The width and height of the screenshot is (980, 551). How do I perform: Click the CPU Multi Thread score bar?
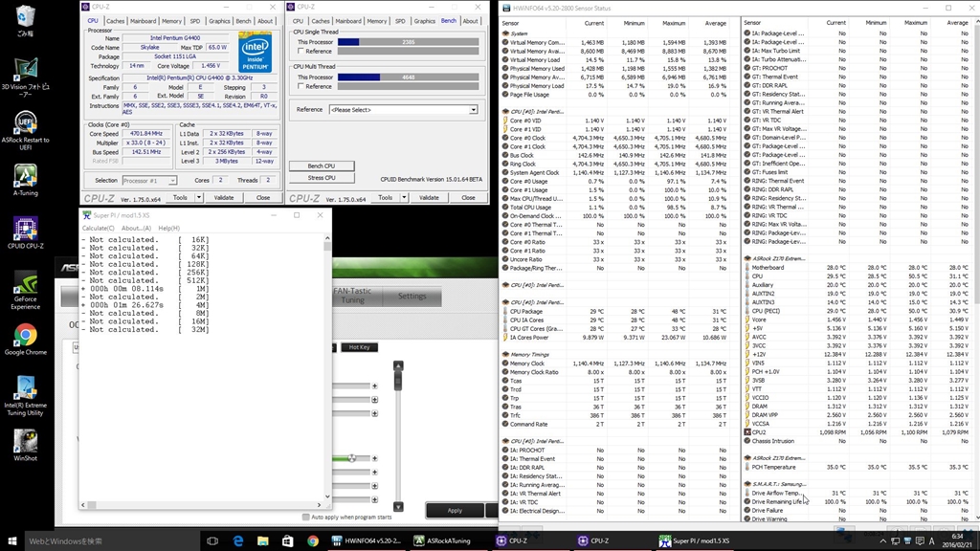coord(408,77)
